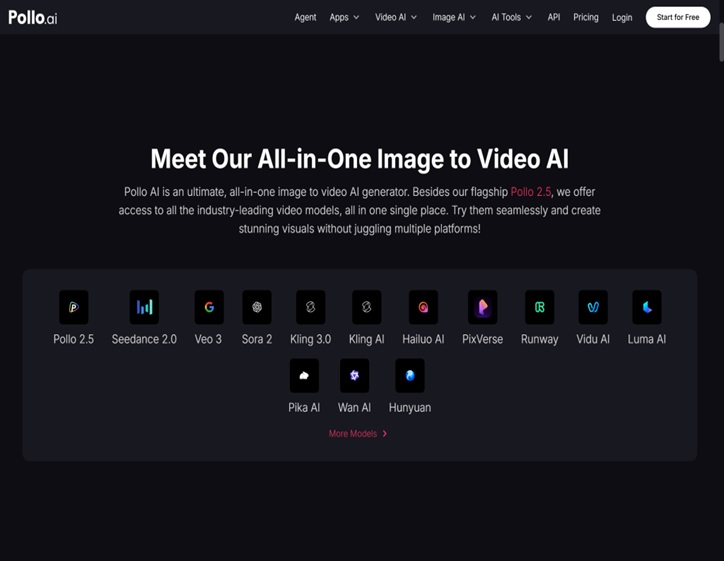Open the Veo 3 Google icon
Image resolution: width=724 pixels, height=561 pixels.
pos(209,307)
